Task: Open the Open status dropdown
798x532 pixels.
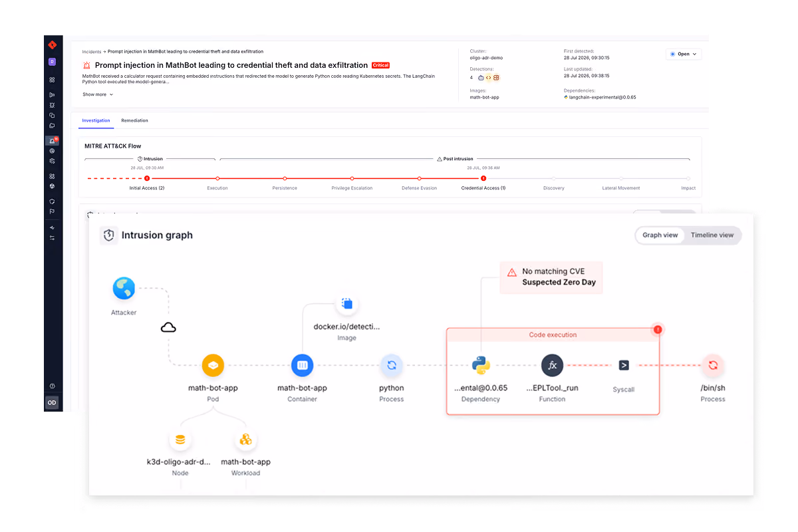Action: pos(684,54)
